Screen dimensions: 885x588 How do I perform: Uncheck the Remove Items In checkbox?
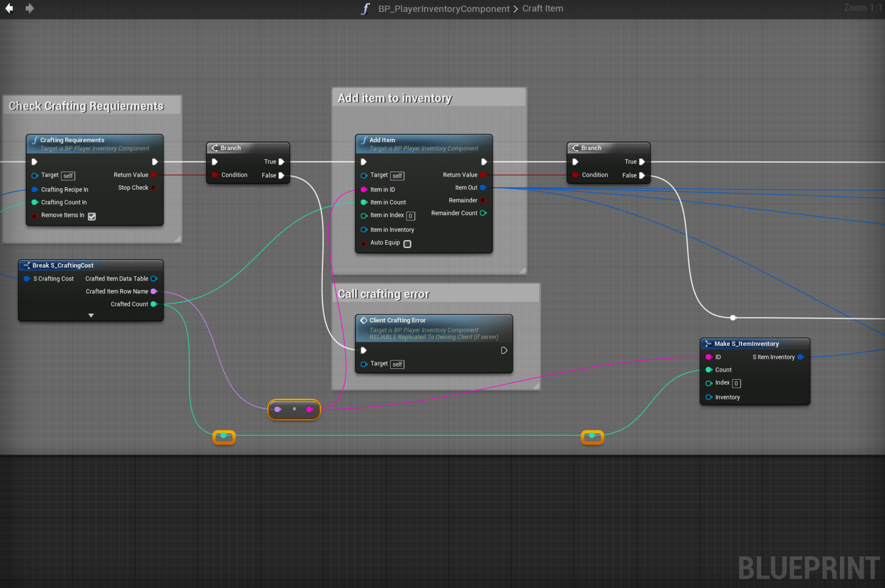pos(92,216)
